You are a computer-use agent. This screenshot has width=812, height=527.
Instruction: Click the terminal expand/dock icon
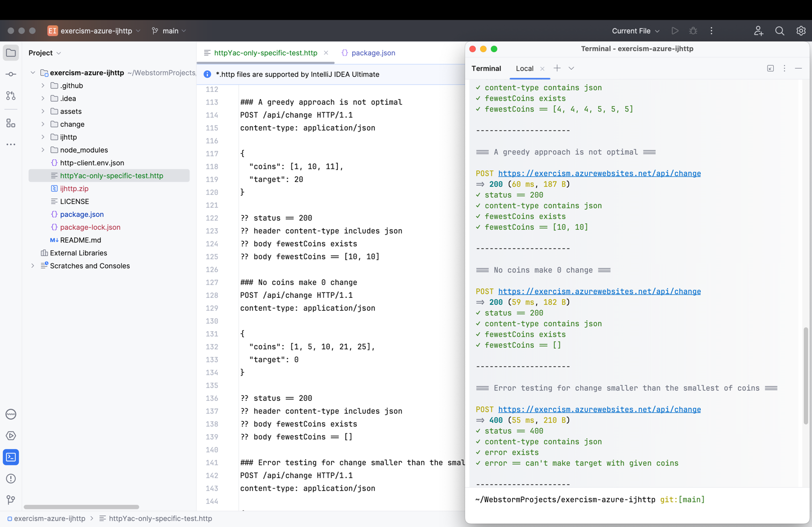771,68
